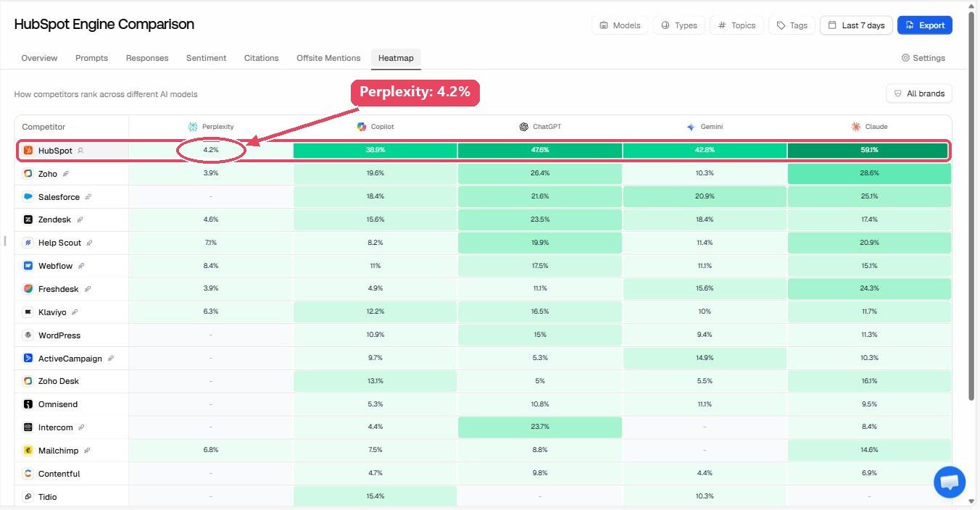The width and height of the screenshot is (980, 510).
Task: Click the ChatGPT column logo icon
Action: tap(524, 127)
